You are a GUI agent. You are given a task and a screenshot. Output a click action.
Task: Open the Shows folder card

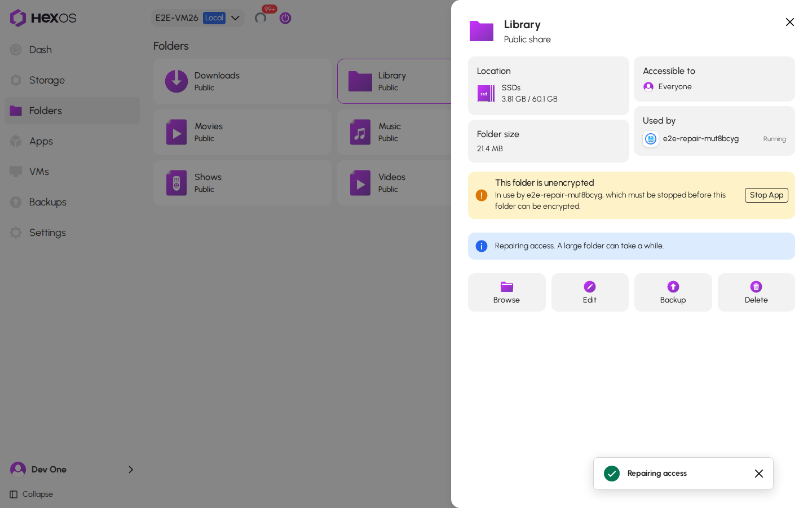(x=242, y=183)
